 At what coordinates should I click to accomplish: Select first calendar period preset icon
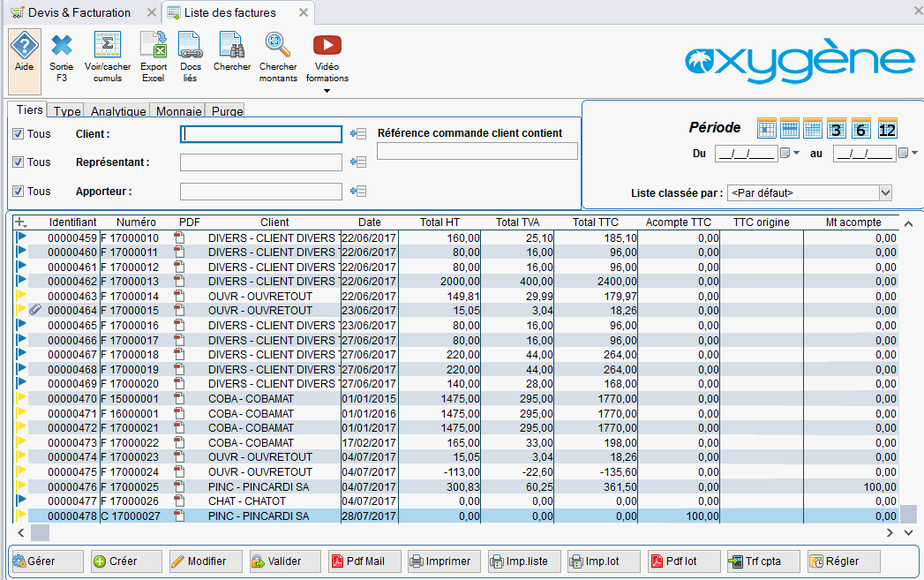click(x=767, y=129)
